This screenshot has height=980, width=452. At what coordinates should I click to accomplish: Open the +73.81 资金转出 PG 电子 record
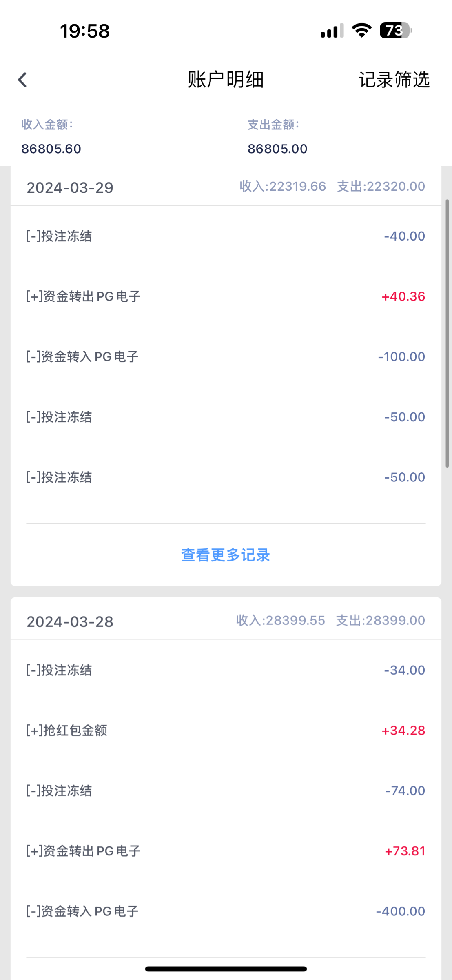[226, 851]
